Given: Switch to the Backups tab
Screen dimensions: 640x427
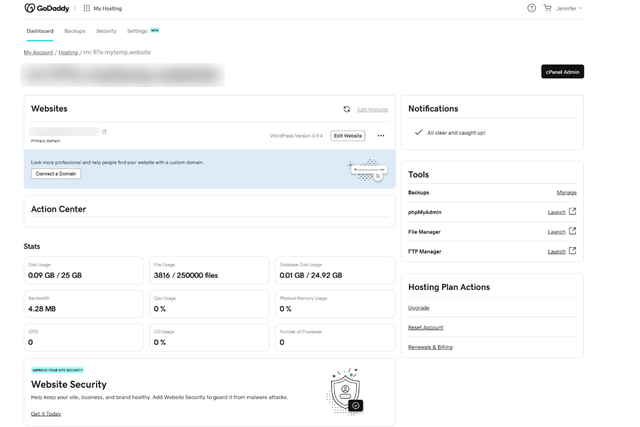Looking at the screenshot, I should 75,31.
